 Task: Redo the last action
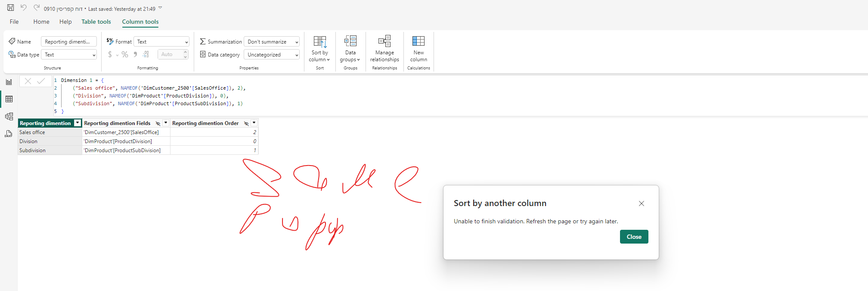(x=37, y=8)
